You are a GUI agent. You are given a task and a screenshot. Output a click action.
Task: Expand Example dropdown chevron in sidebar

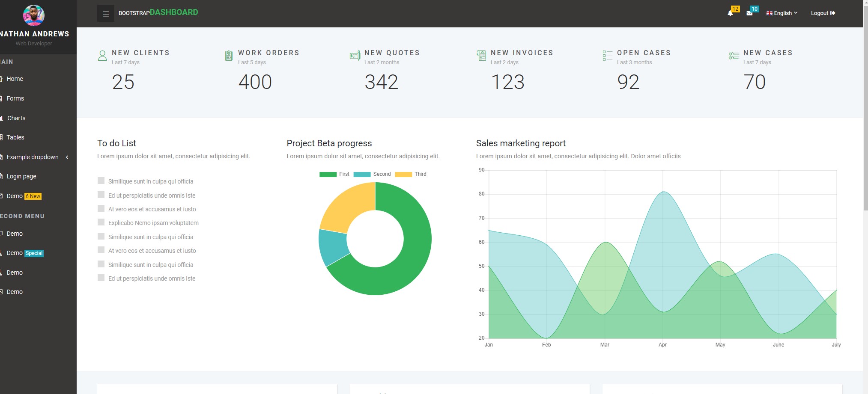click(67, 157)
